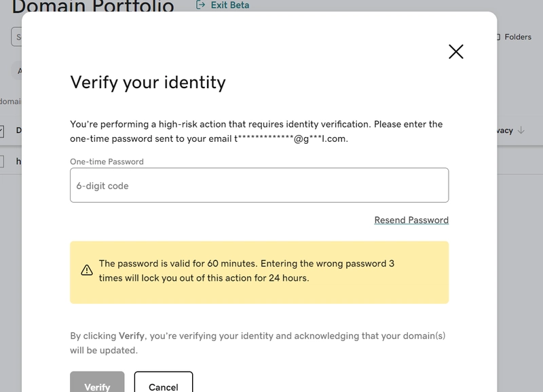Click the warning triangle icon

click(87, 270)
